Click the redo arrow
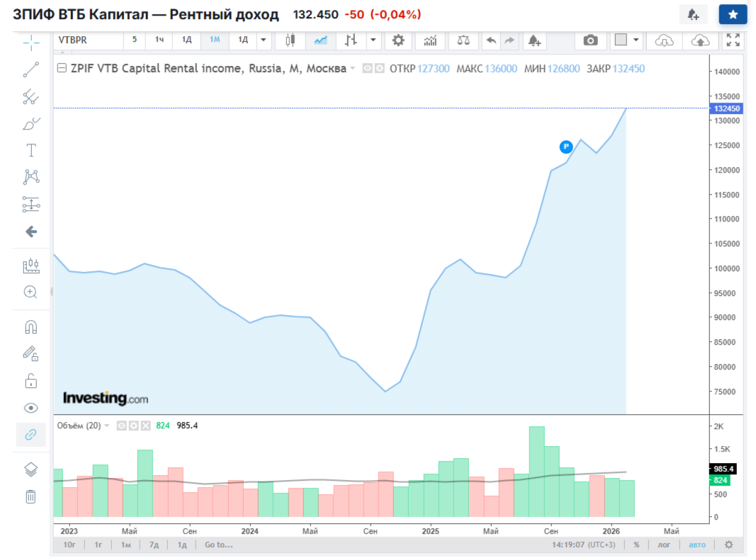This screenshot has width=756, height=560. pos(509,40)
